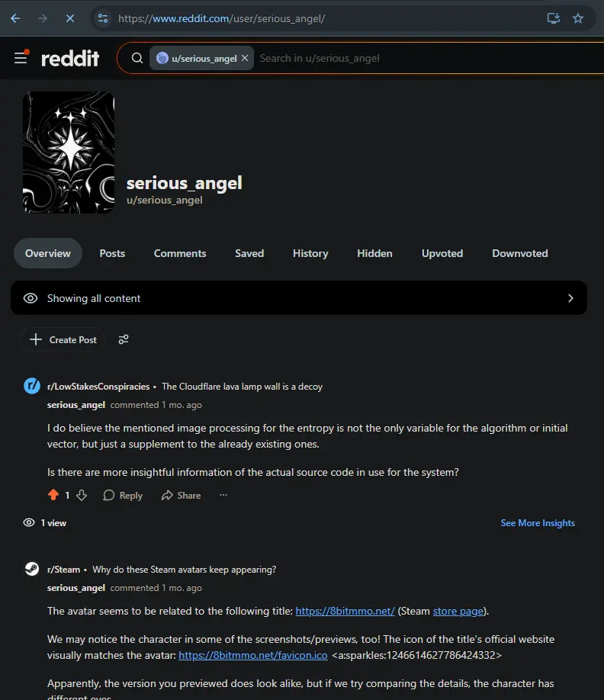
Task: Bookmark this page with the star icon
Action: click(x=578, y=18)
